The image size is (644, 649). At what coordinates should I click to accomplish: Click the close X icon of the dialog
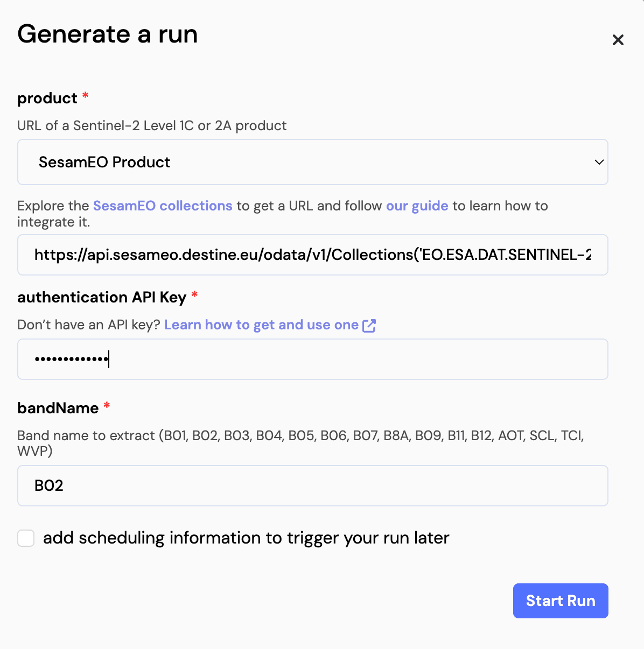coord(618,39)
